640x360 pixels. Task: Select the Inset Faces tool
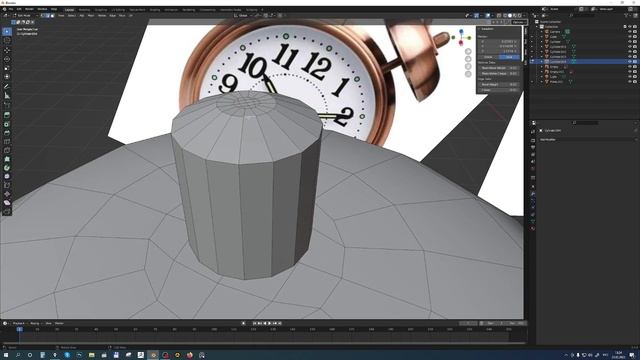(7, 124)
